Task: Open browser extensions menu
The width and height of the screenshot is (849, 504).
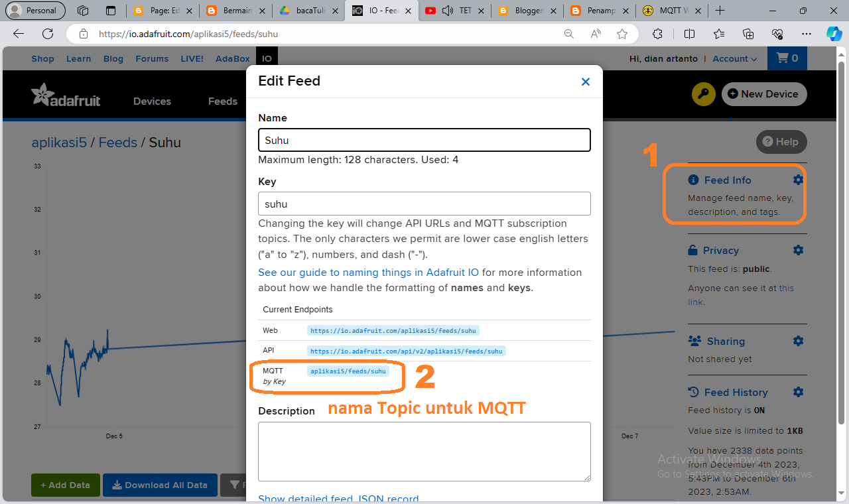Action: (x=657, y=34)
